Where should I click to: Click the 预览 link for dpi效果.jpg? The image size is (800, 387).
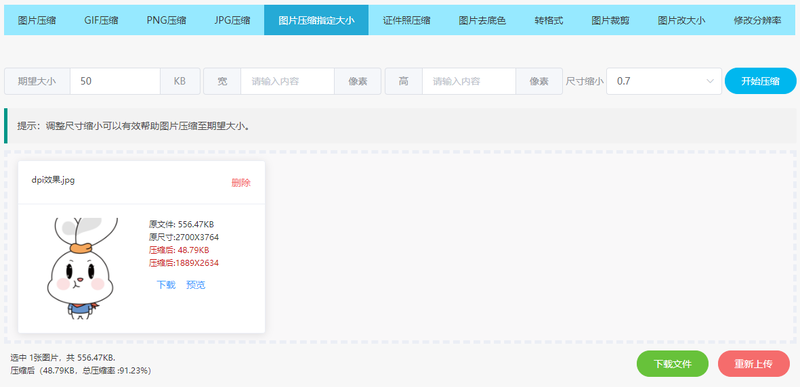tap(196, 285)
